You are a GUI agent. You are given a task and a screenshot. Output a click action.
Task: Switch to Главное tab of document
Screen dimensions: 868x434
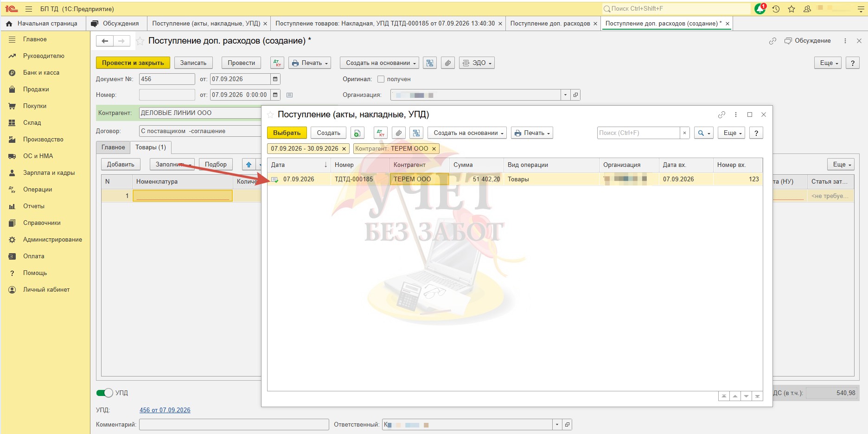point(113,147)
